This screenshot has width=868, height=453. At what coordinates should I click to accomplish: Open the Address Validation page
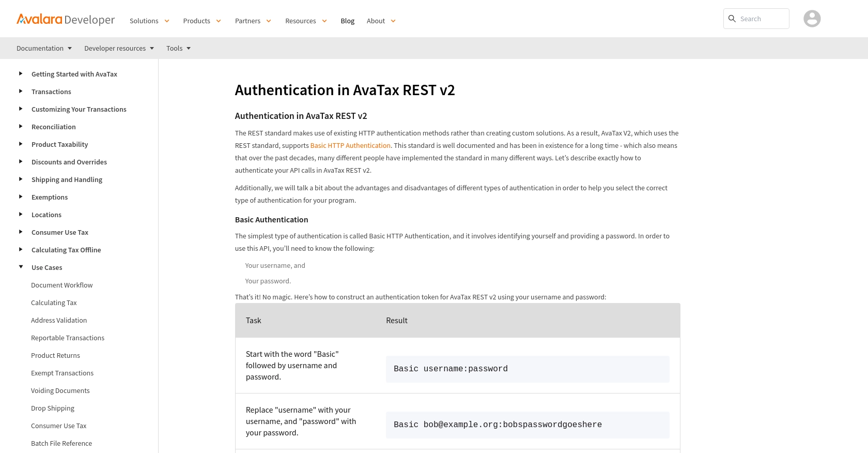[59, 320]
